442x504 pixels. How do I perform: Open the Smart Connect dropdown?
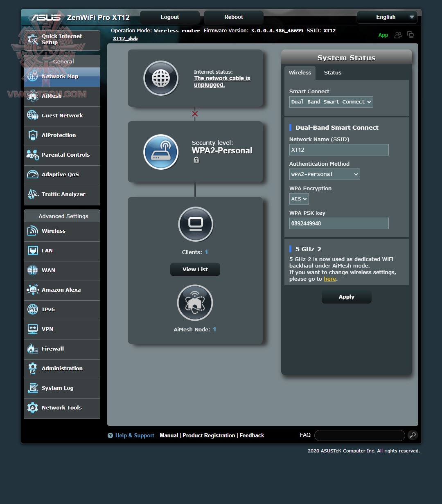(331, 101)
